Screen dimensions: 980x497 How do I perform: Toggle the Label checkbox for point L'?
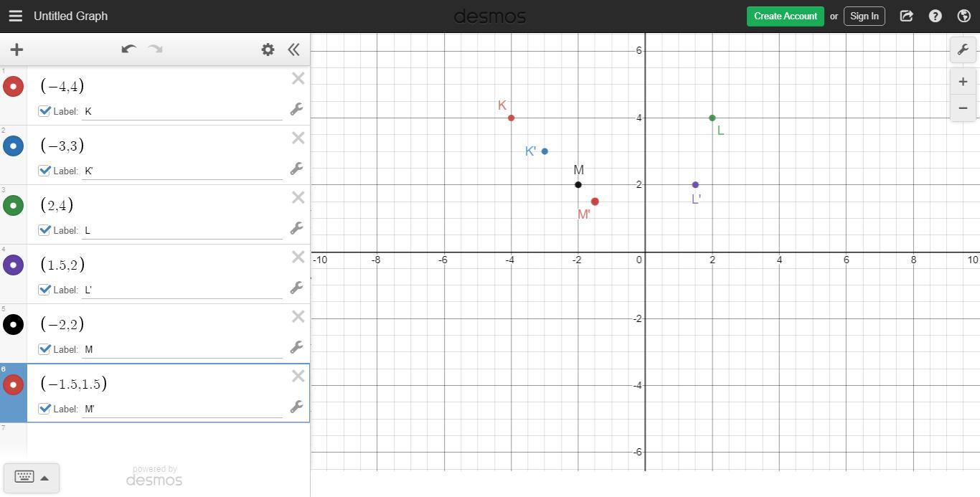tap(44, 290)
